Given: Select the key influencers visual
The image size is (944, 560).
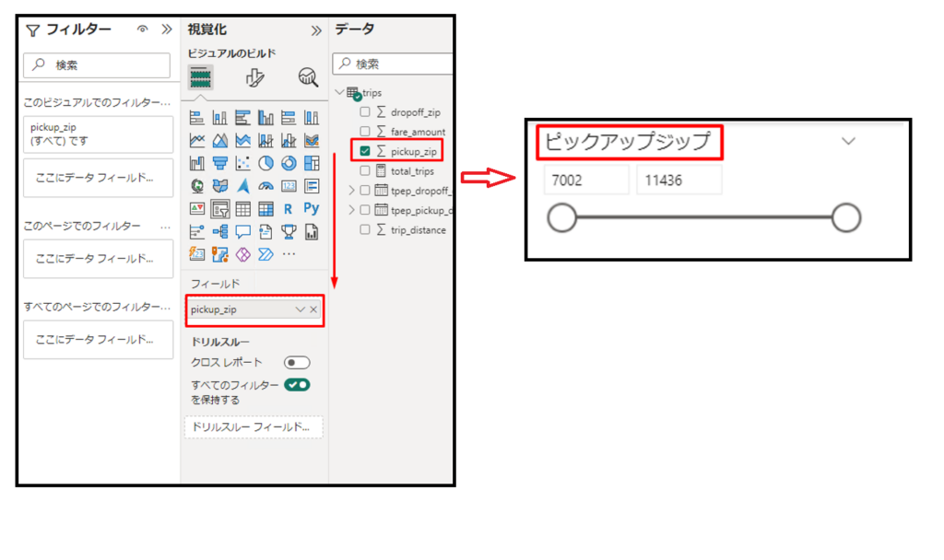Looking at the screenshot, I should (x=197, y=231).
